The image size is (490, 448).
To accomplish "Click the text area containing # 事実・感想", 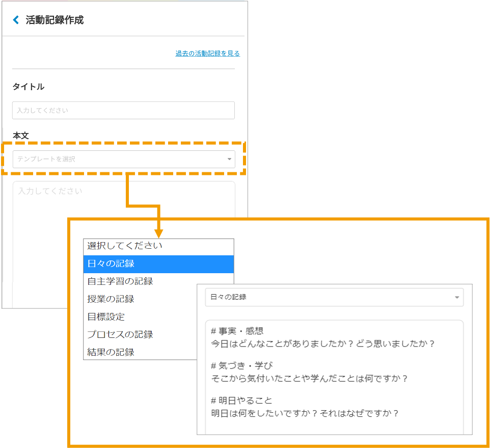I will click(x=334, y=377).
